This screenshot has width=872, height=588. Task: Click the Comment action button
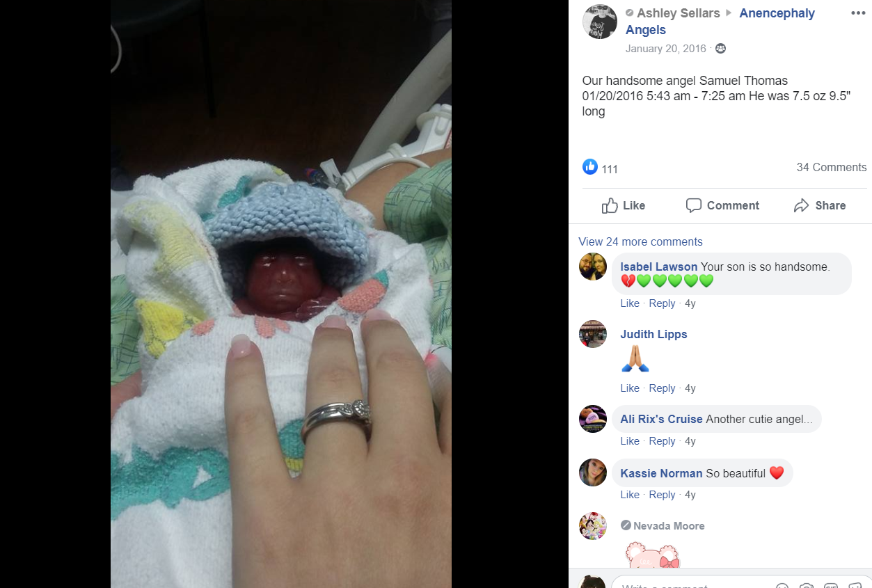pos(722,205)
